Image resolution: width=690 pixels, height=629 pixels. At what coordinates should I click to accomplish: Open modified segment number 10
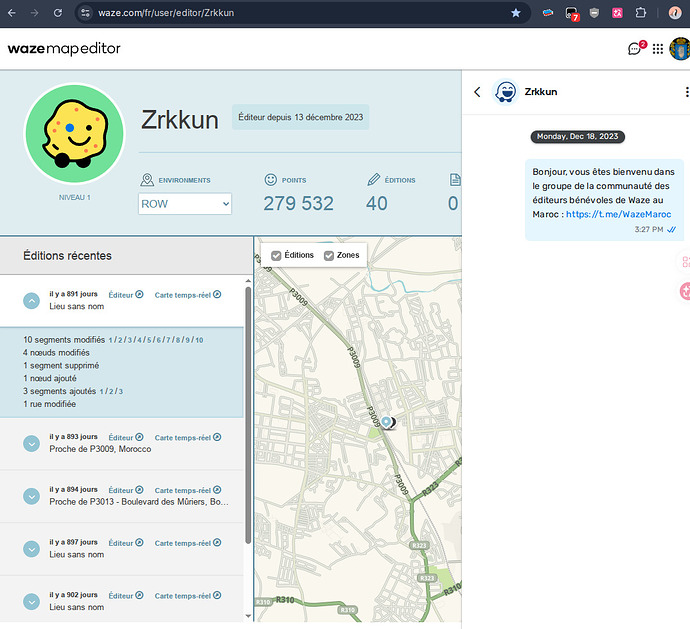click(199, 340)
